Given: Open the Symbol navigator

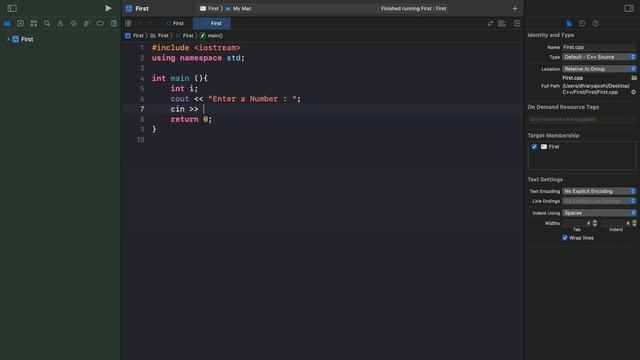Looking at the screenshot, I should (x=34, y=24).
